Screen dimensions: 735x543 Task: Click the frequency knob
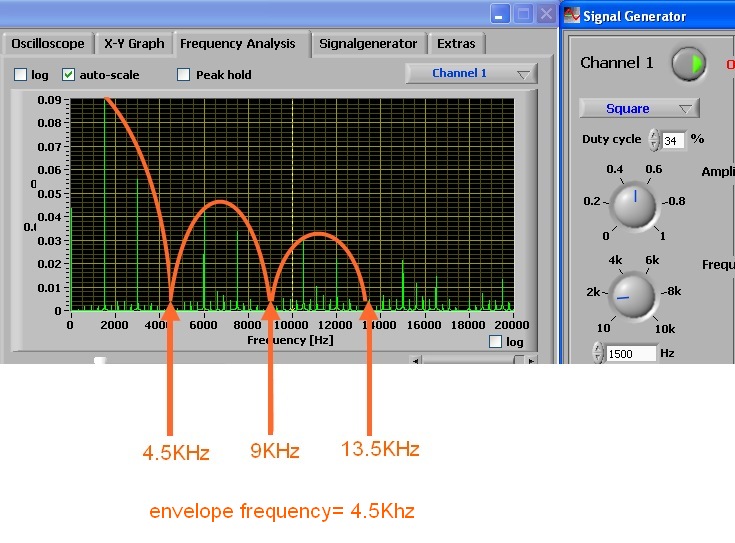click(633, 296)
